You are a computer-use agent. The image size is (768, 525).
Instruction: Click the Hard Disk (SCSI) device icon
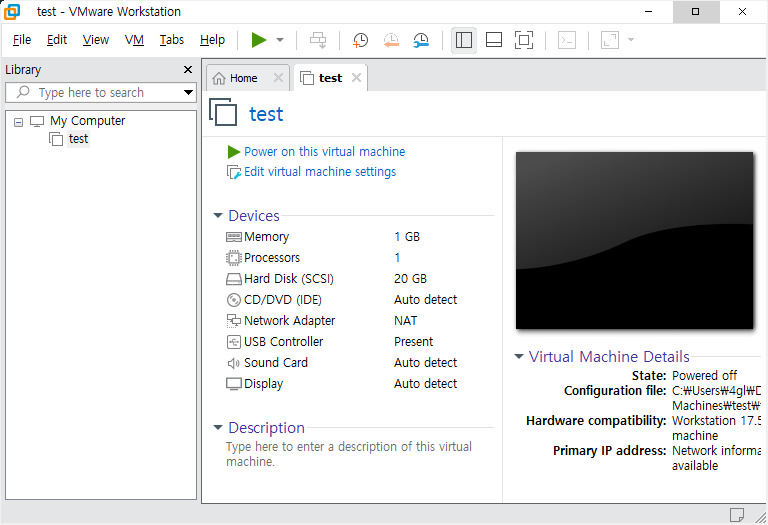[x=234, y=279]
